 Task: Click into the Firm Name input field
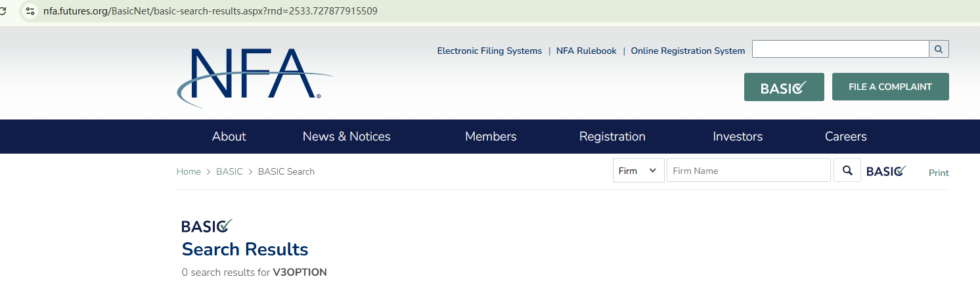tap(749, 171)
